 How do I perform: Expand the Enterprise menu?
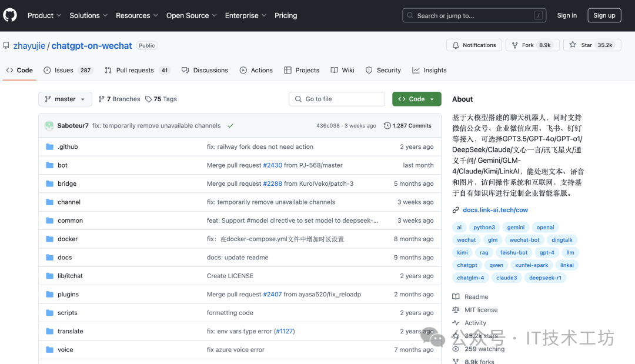point(245,15)
